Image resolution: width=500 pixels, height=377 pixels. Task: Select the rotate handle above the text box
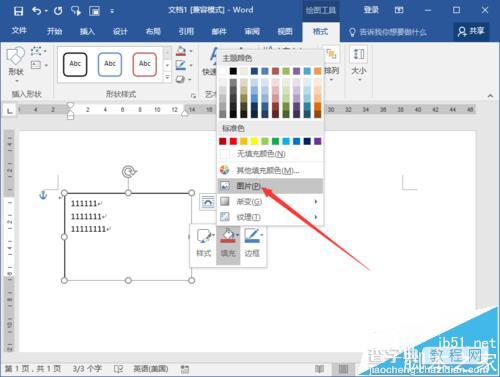click(x=129, y=172)
